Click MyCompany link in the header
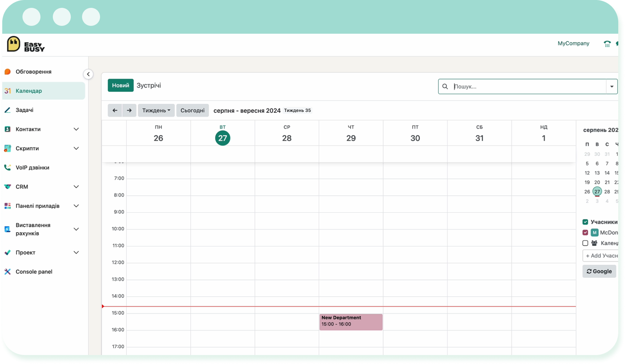The height and width of the screenshot is (364, 625). click(x=573, y=43)
